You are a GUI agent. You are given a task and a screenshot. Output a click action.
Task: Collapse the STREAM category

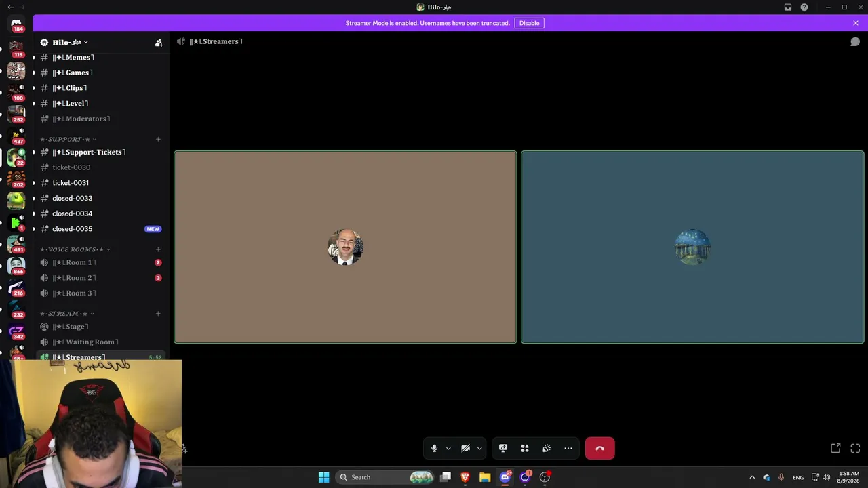[67, 314]
